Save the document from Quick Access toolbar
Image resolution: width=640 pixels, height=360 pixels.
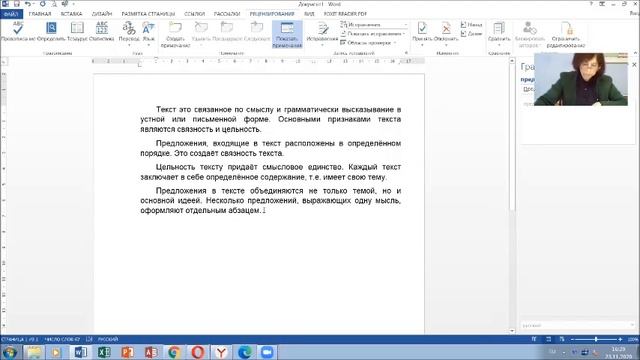click(x=17, y=4)
